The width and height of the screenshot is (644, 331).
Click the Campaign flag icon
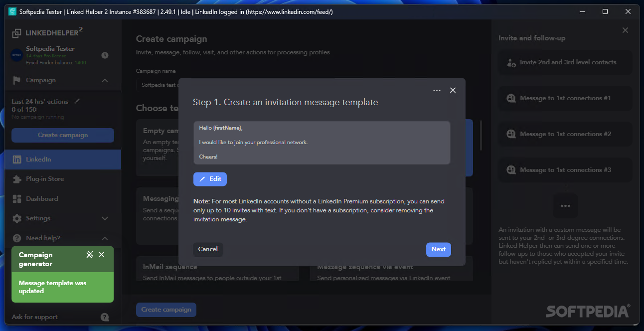point(17,80)
